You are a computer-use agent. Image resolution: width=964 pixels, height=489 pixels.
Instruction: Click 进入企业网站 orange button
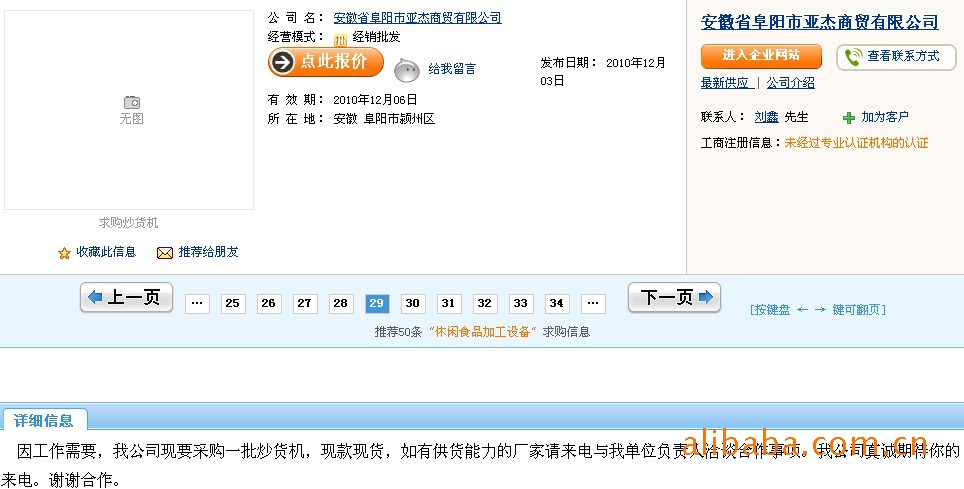point(761,56)
